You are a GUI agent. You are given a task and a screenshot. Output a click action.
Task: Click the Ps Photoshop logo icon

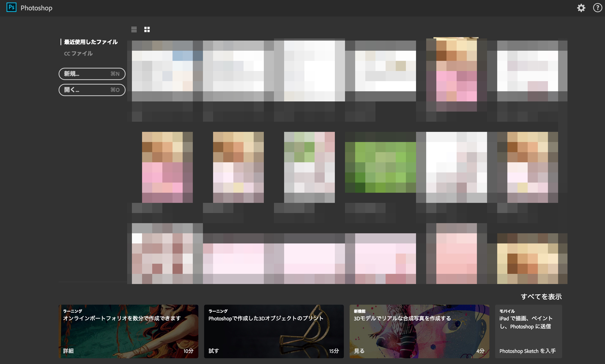(11, 7)
